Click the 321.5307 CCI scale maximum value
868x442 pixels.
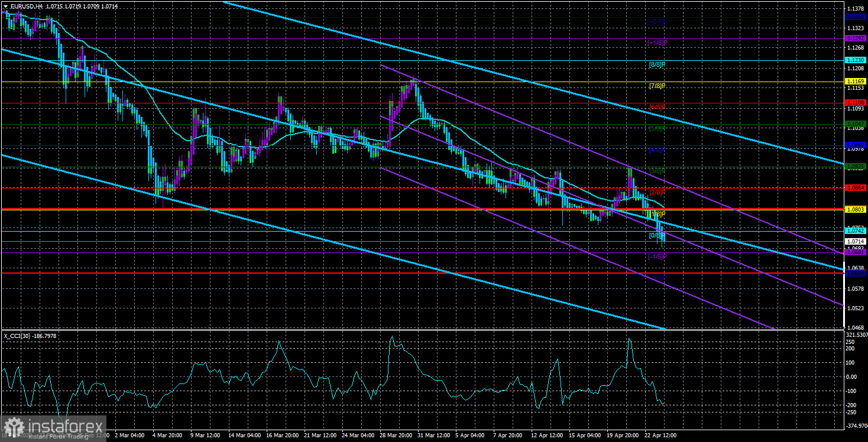point(856,334)
